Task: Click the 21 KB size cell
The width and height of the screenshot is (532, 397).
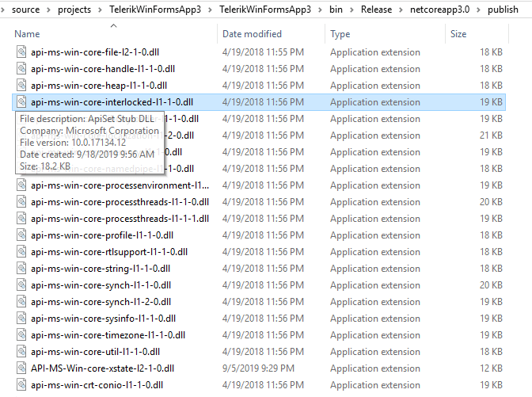Action: point(491,136)
